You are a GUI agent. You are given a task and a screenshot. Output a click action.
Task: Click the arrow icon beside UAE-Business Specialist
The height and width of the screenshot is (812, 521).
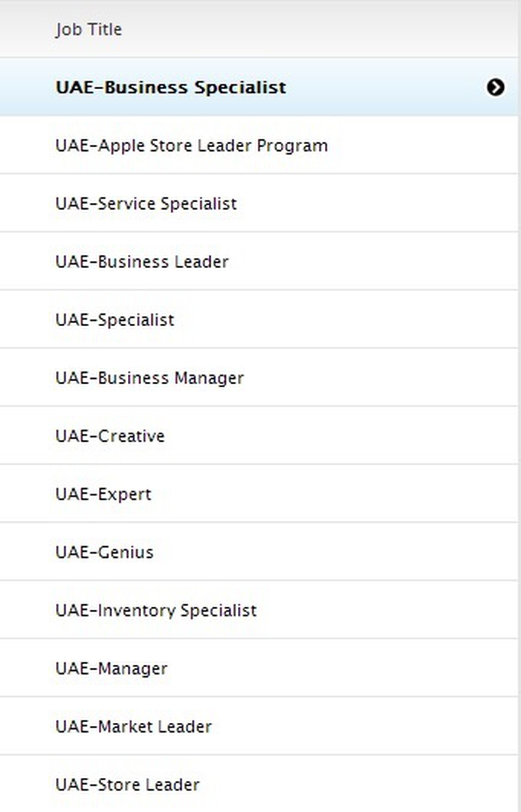(495, 87)
